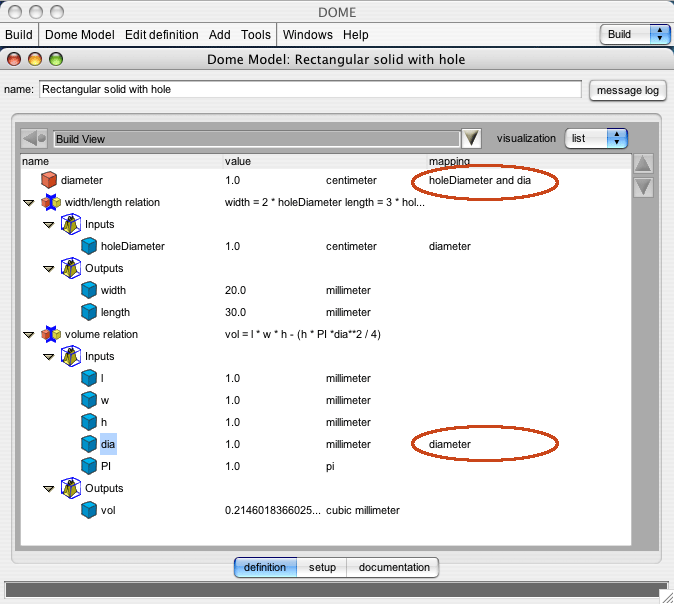Click the 'holeDiameter and dia' mapping cell

point(480,180)
